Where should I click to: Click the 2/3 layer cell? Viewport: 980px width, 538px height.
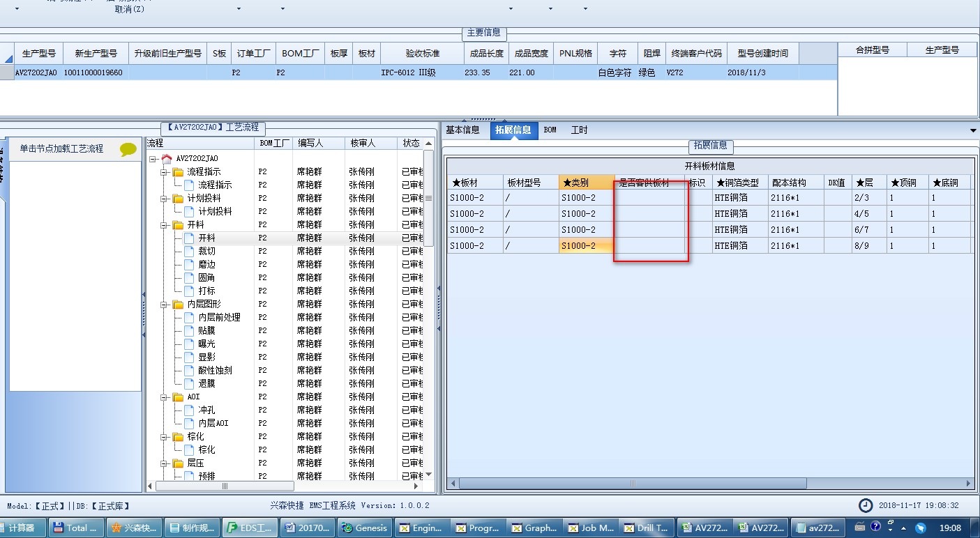tap(869, 198)
